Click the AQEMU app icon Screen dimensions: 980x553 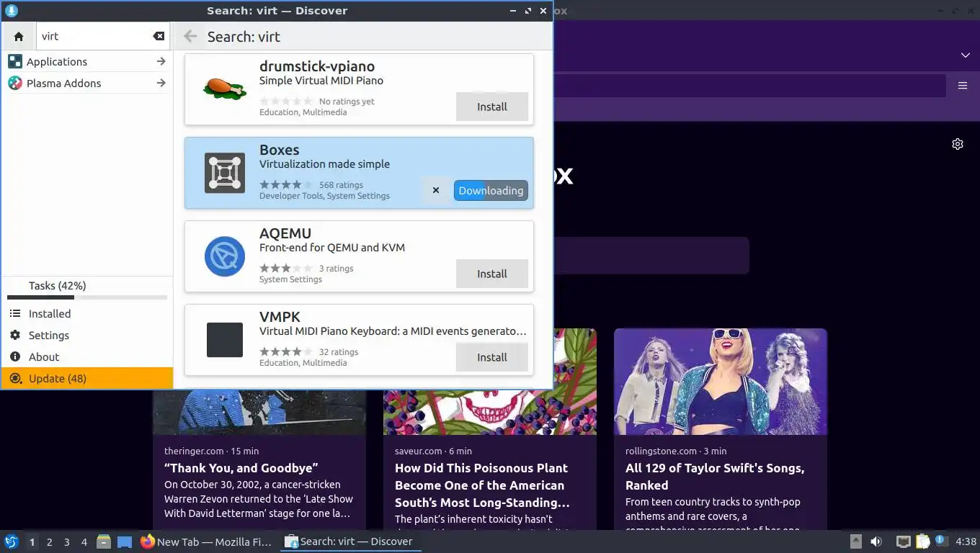point(225,256)
